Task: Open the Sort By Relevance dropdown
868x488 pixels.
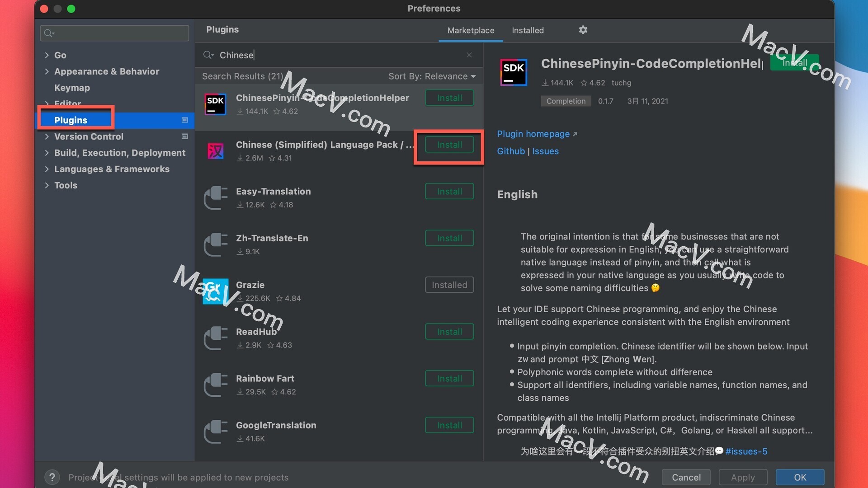Action: 432,76
